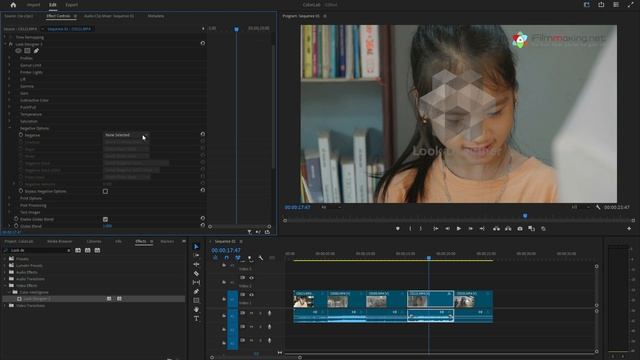Check the Bypass Negative Options checkbox
640x360 pixels.
pyautogui.click(x=105, y=191)
